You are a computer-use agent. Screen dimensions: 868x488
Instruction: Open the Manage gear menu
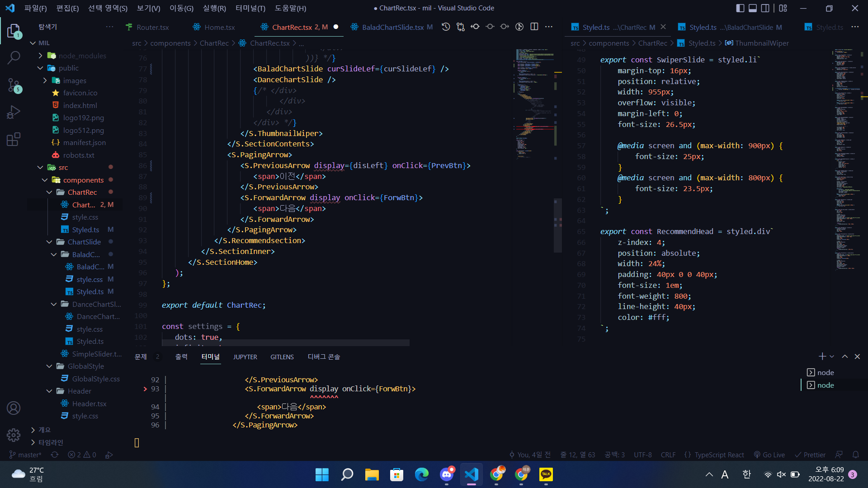[x=14, y=435]
